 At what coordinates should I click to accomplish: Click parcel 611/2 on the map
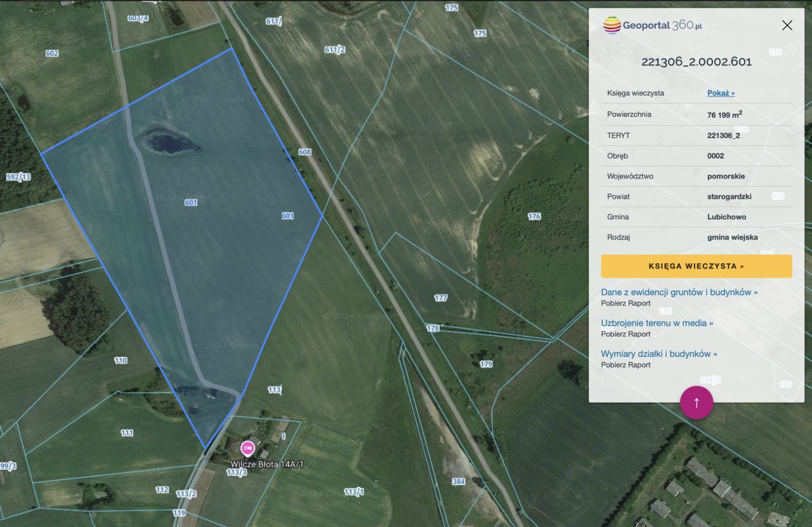[x=334, y=50]
